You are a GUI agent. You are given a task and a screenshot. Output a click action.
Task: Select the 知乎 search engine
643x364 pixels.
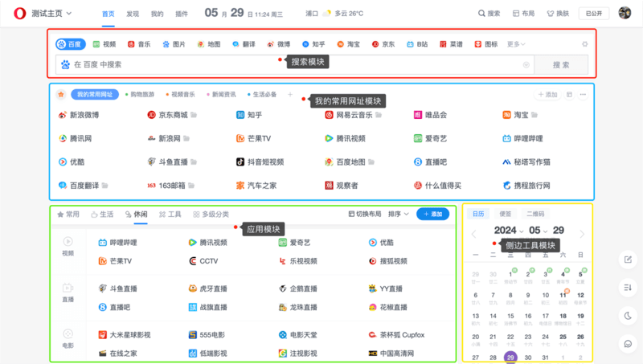click(313, 44)
